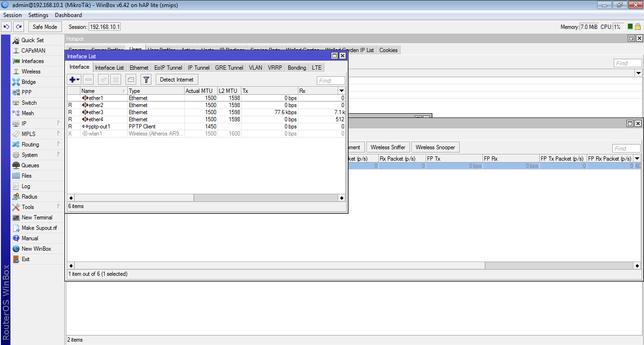Open Quick Set from the sidebar
Image resolution: width=644 pixels, height=345 pixels.
click(x=32, y=40)
